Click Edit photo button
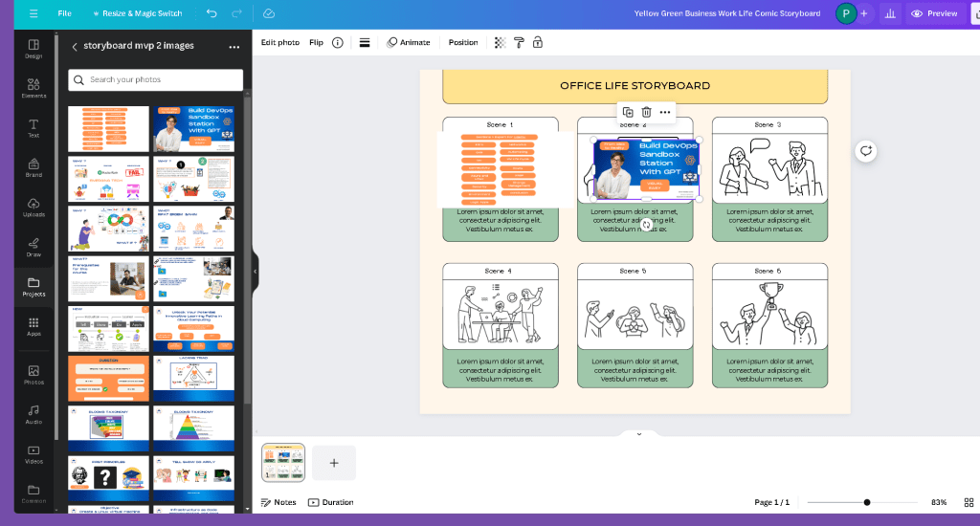Screen dimensions: 980x526 tap(280, 42)
